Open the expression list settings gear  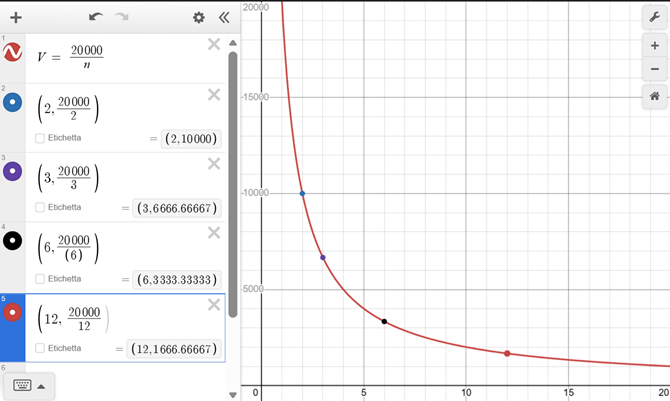coord(198,17)
